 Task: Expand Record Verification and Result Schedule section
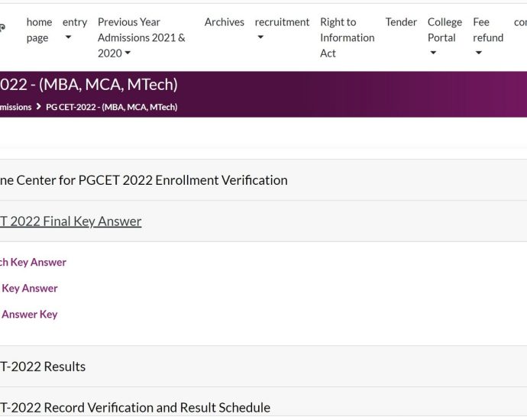135,408
